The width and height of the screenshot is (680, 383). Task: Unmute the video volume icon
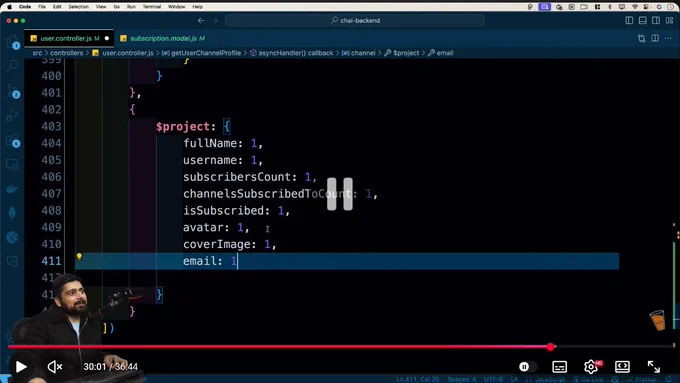click(55, 367)
